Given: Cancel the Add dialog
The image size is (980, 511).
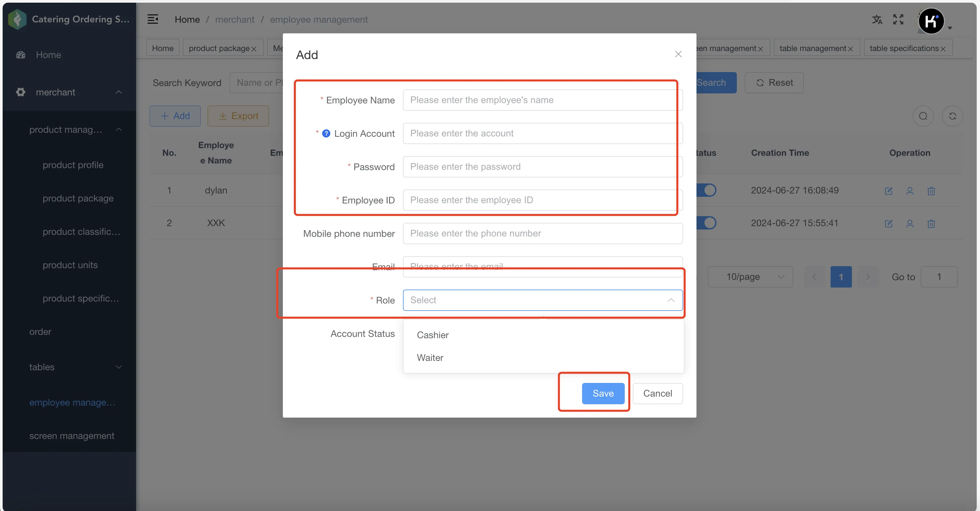Looking at the screenshot, I should pos(657,394).
